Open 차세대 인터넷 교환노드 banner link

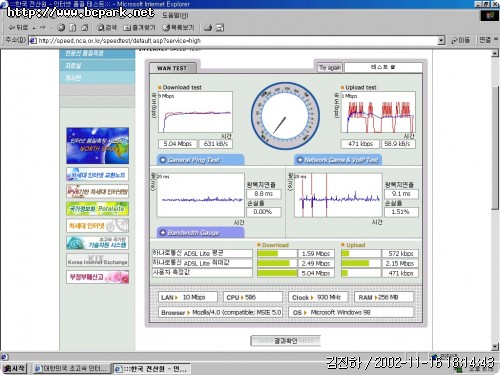(x=97, y=174)
